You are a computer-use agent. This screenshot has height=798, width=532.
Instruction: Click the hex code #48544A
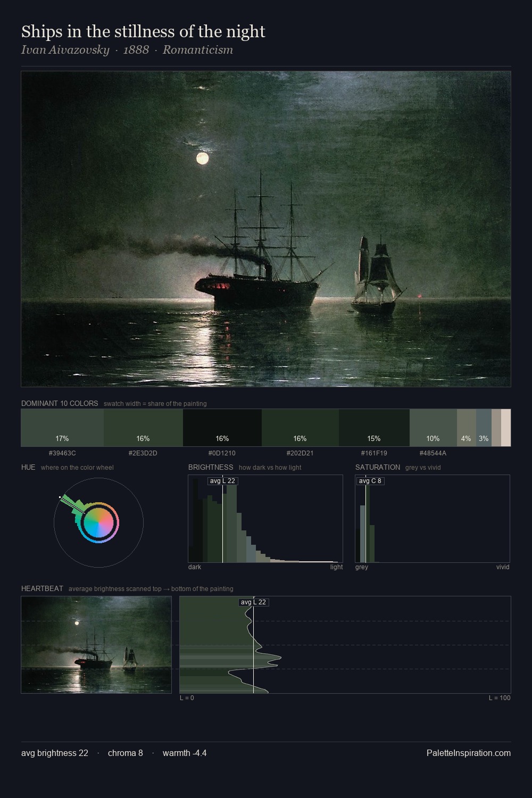coord(433,453)
